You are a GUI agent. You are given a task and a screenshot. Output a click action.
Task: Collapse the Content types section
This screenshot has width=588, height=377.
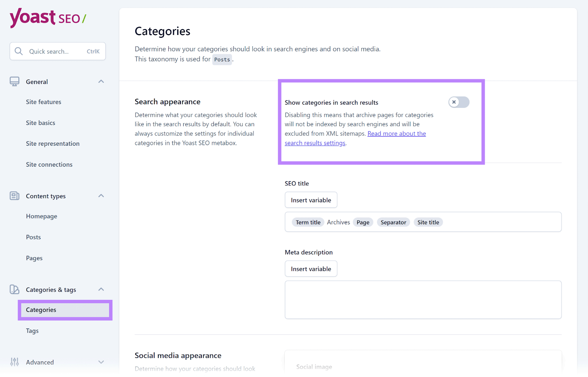101,196
